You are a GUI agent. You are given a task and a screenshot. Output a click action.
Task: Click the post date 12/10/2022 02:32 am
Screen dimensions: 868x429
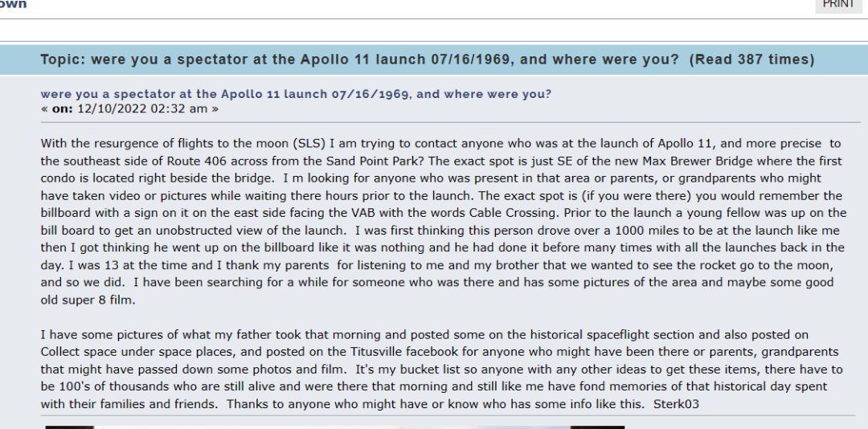142,108
